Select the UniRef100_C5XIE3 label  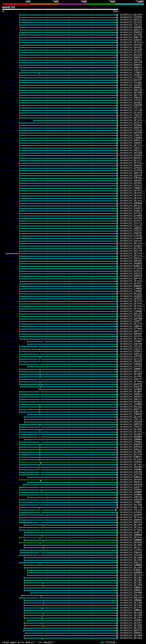pyautogui.click(x=131, y=347)
